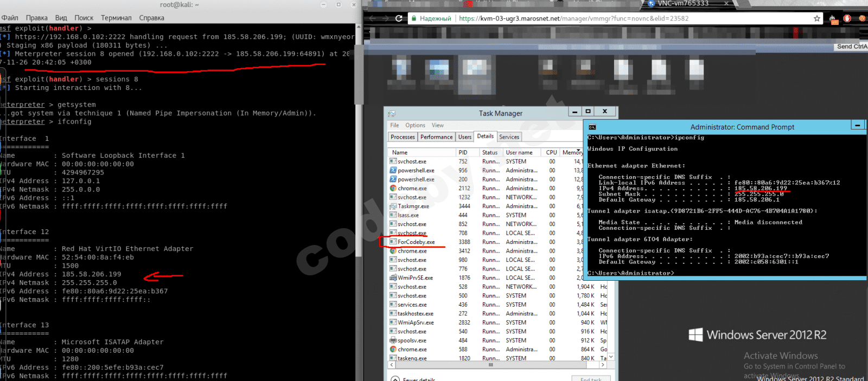
Task: Switch to the Users tab
Action: pos(465,137)
